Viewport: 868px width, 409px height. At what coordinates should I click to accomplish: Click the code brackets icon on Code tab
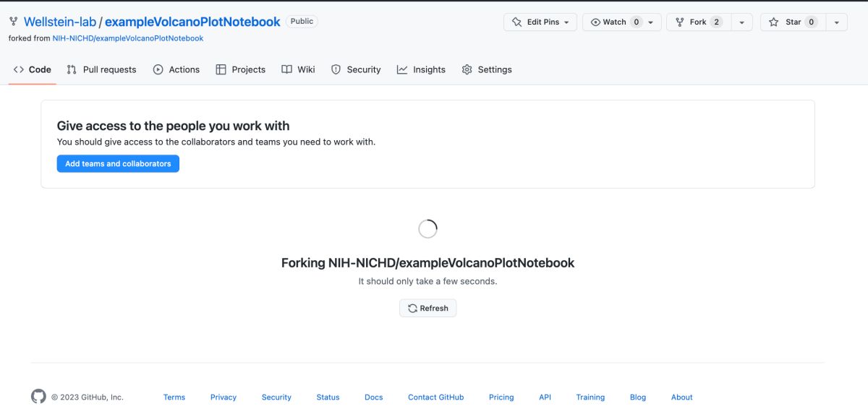click(19, 69)
